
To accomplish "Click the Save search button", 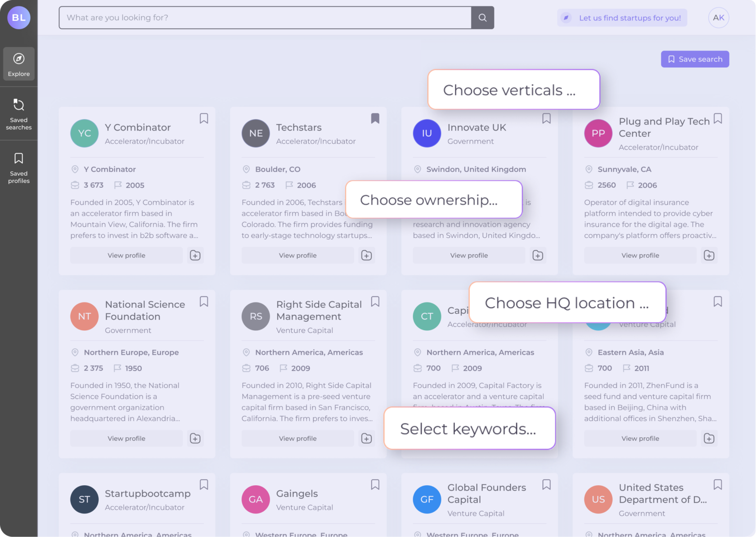I will pos(695,59).
